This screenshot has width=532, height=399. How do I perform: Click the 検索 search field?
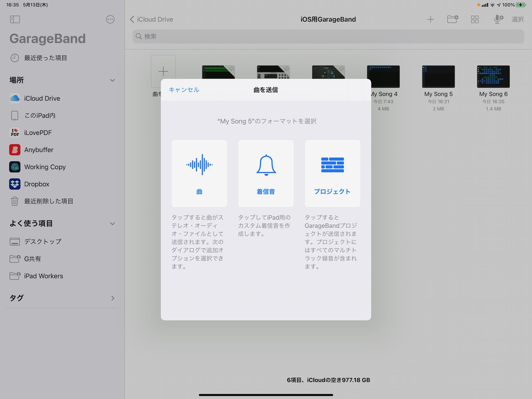pos(328,36)
